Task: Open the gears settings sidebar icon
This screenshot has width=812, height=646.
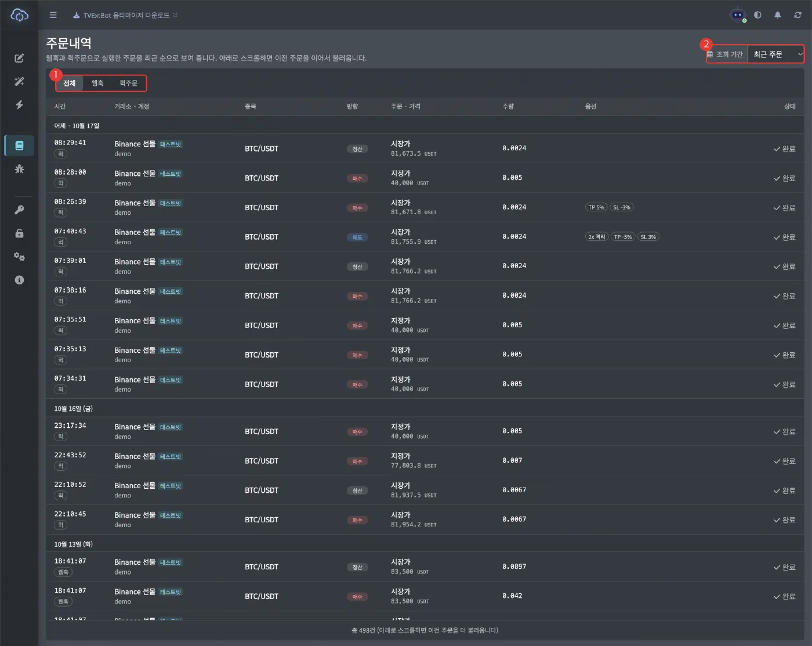Action: coord(19,257)
